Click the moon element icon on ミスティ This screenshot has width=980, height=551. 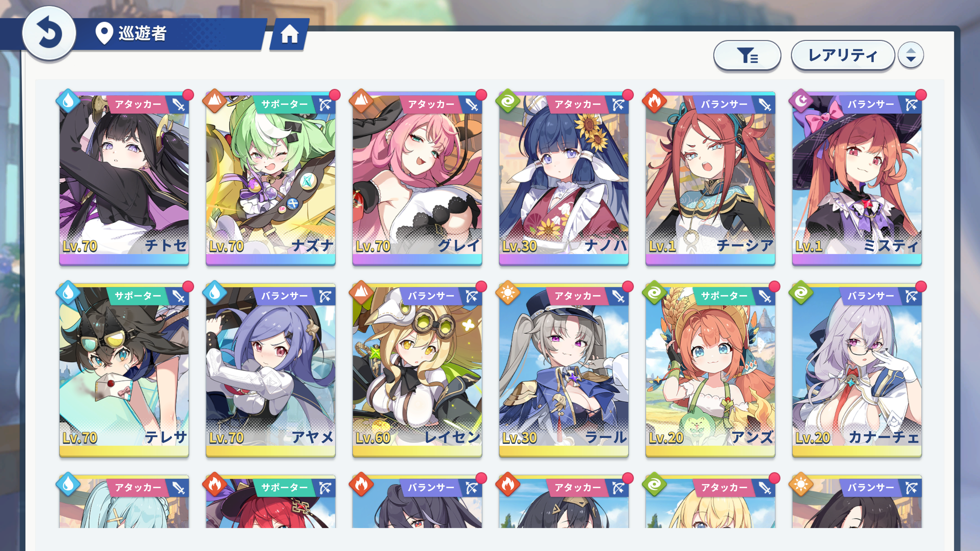(801, 102)
